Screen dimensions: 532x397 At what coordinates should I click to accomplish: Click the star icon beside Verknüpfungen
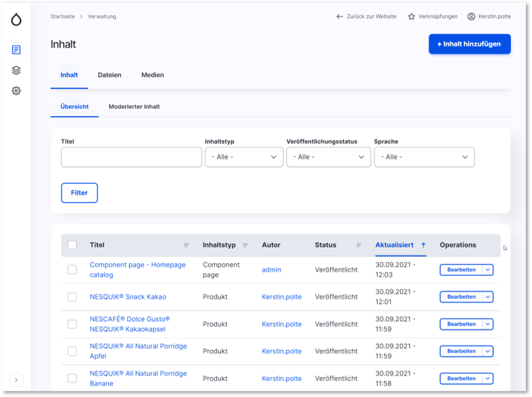click(x=411, y=16)
